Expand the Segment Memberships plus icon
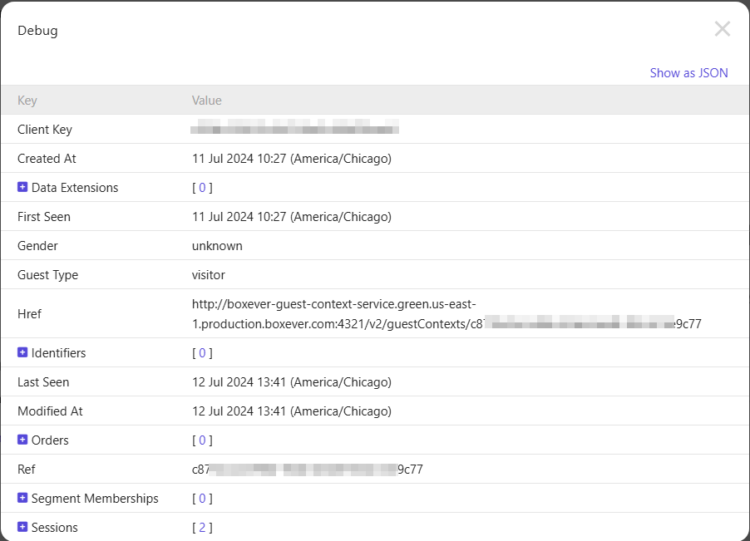750x541 pixels. pyautogui.click(x=22, y=498)
